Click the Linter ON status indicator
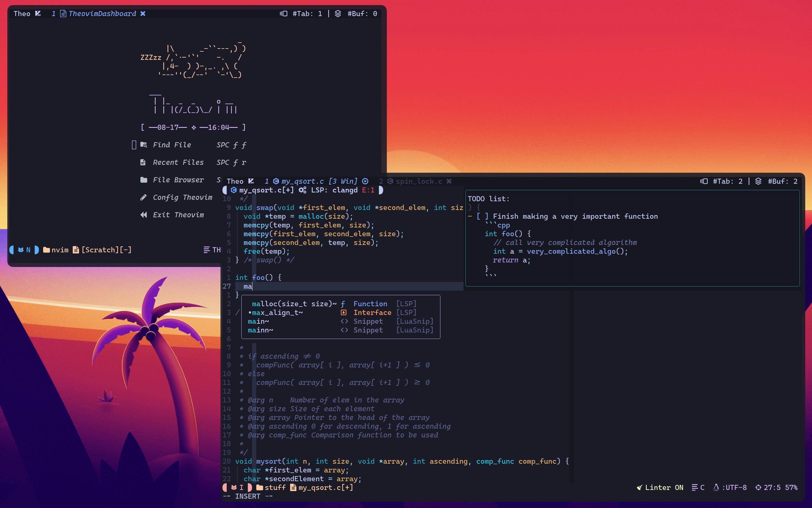This screenshot has height=508, width=812. pyautogui.click(x=660, y=487)
